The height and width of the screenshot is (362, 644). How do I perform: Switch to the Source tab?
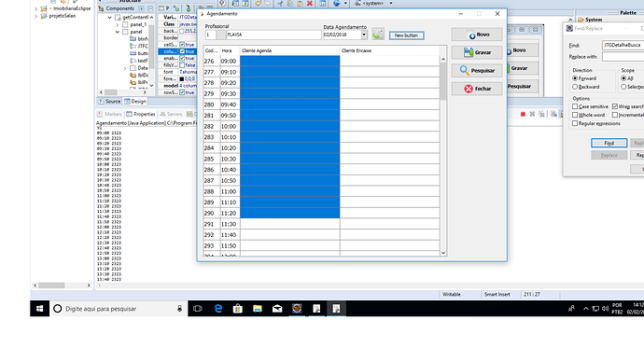click(x=109, y=102)
